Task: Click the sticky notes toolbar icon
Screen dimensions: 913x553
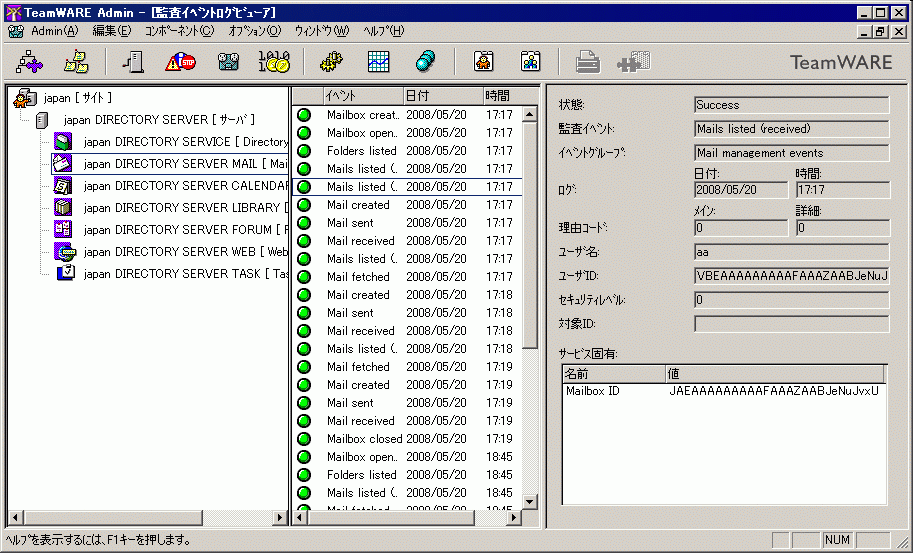Action: [x=76, y=62]
